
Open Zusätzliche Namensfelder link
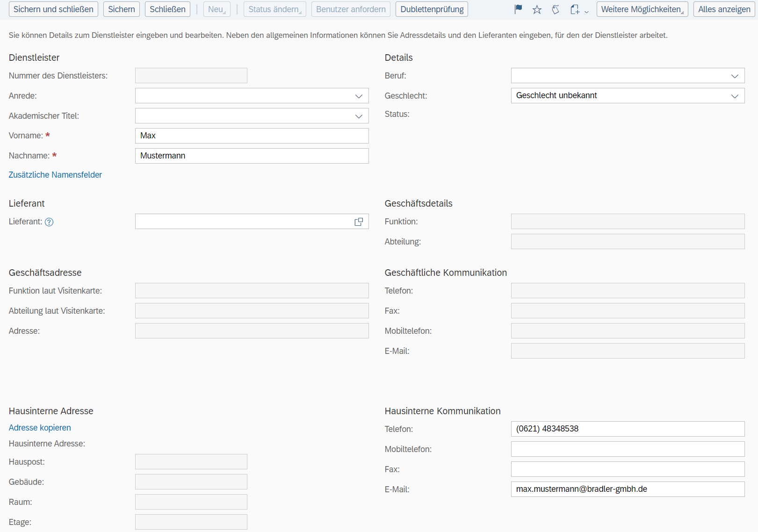pyautogui.click(x=55, y=175)
